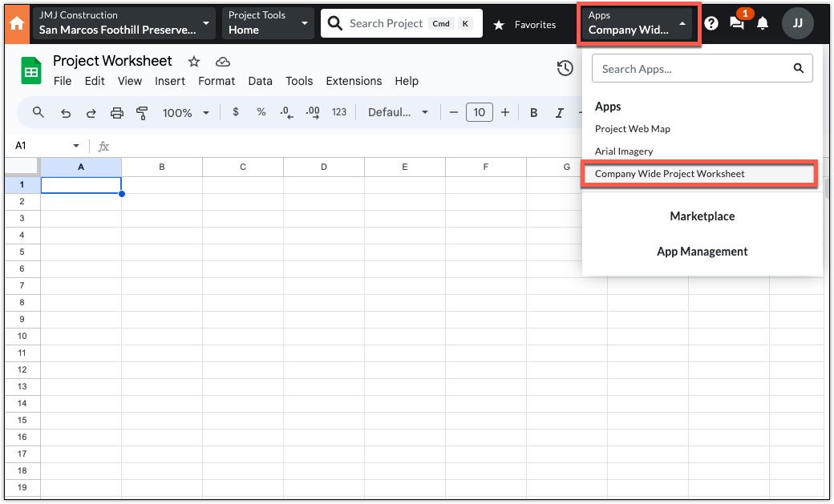The width and height of the screenshot is (834, 504).
Task: Open the Project Tools Home dropdown
Action: click(x=268, y=23)
